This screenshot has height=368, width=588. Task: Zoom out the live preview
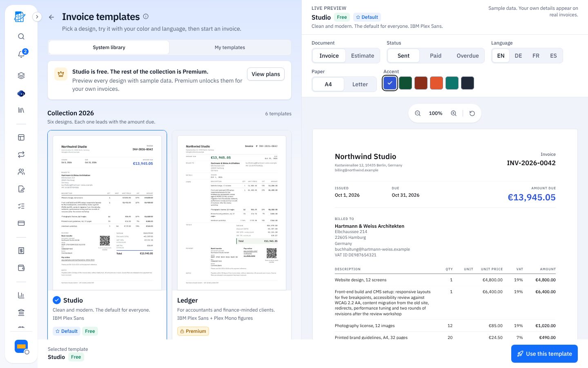[x=418, y=113]
